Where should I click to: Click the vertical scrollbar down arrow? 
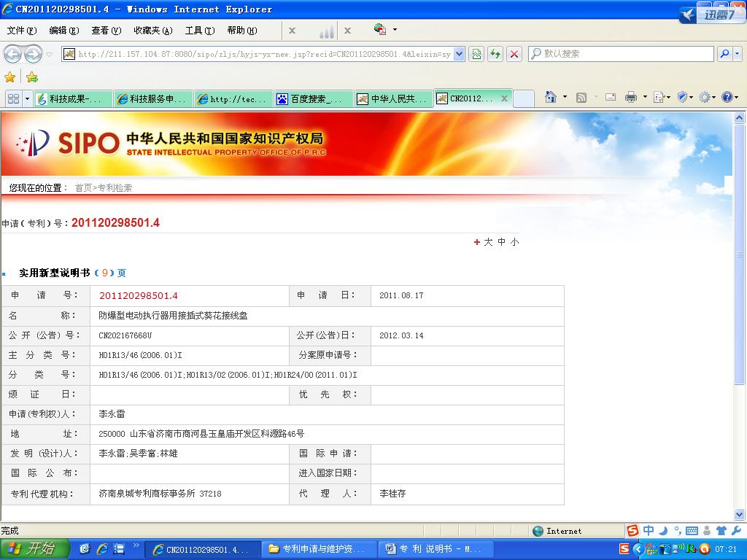click(x=740, y=515)
